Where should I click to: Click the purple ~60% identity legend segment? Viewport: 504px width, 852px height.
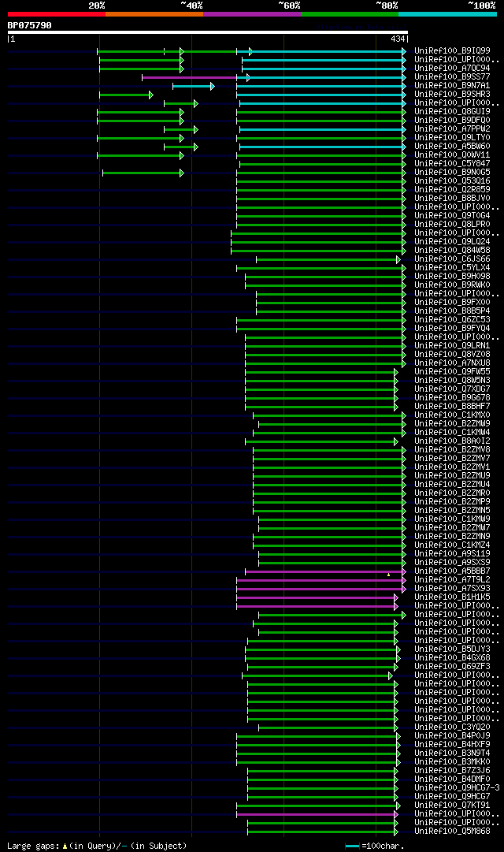point(252,14)
